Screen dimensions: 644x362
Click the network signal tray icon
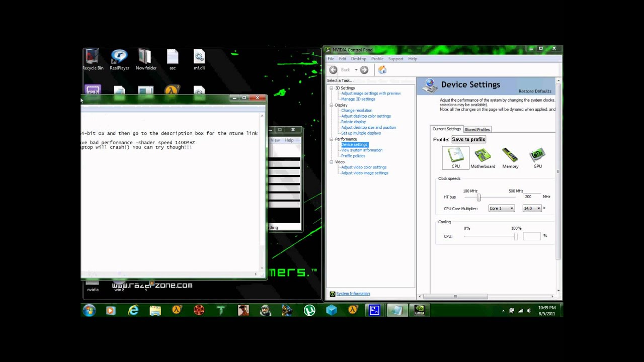coord(521,311)
